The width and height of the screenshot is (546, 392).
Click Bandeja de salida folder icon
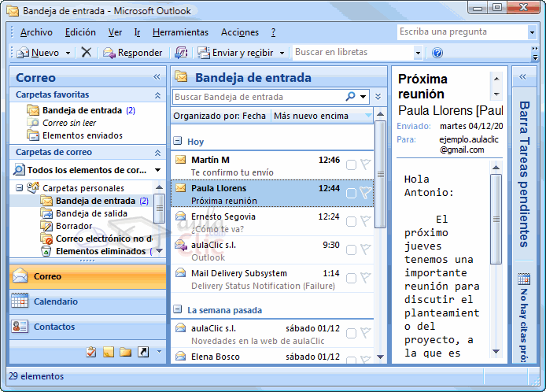coord(46,213)
